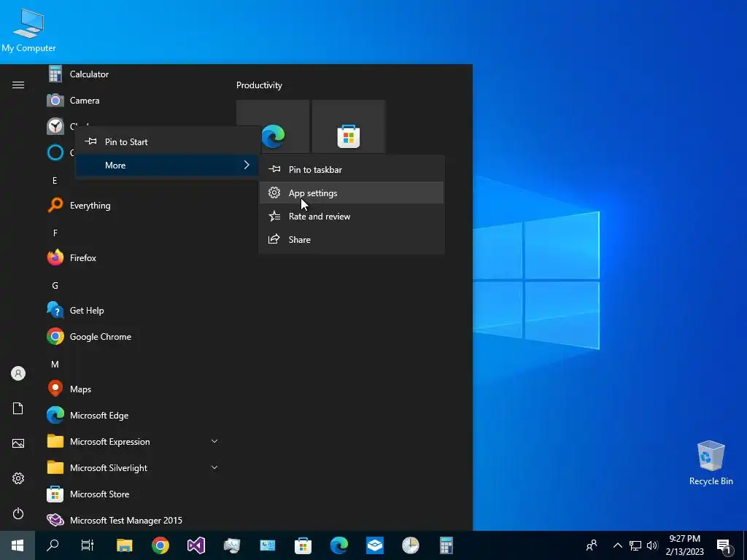The height and width of the screenshot is (560, 747).
Task: Open Task View on the taskbar
Action: point(88,545)
